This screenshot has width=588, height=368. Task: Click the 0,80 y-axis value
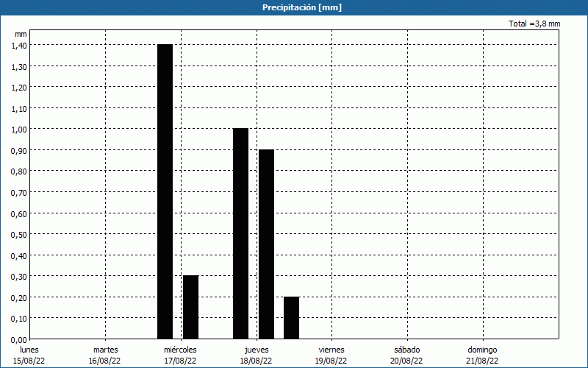coord(19,171)
